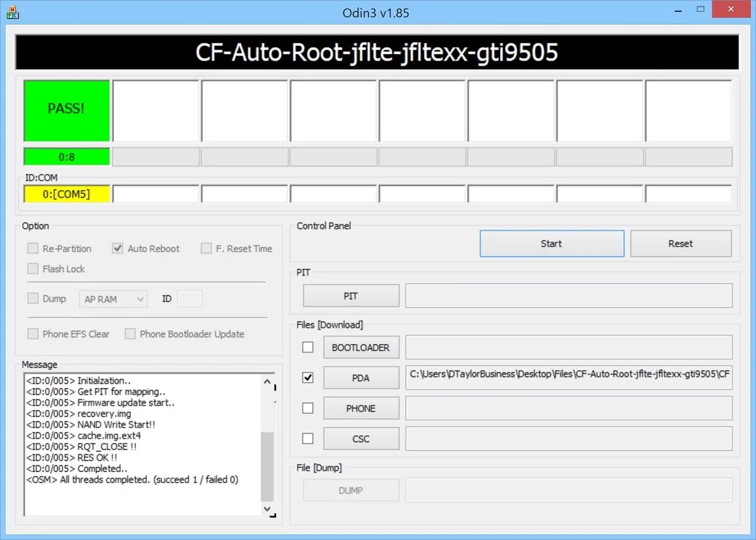Open the AP RAM dropdown
Screen dimensions: 756x540
tap(113, 299)
